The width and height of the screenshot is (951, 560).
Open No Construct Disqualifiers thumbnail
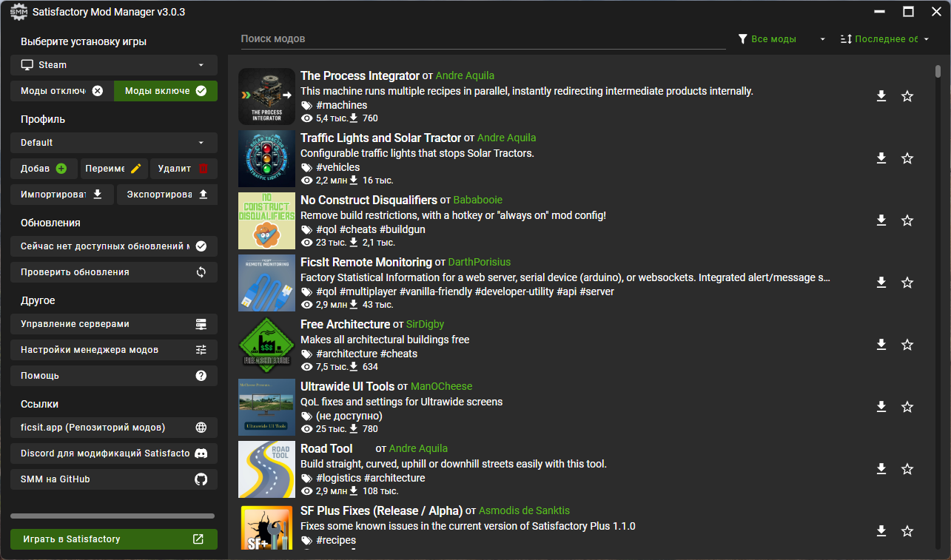click(x=266, y=220)
